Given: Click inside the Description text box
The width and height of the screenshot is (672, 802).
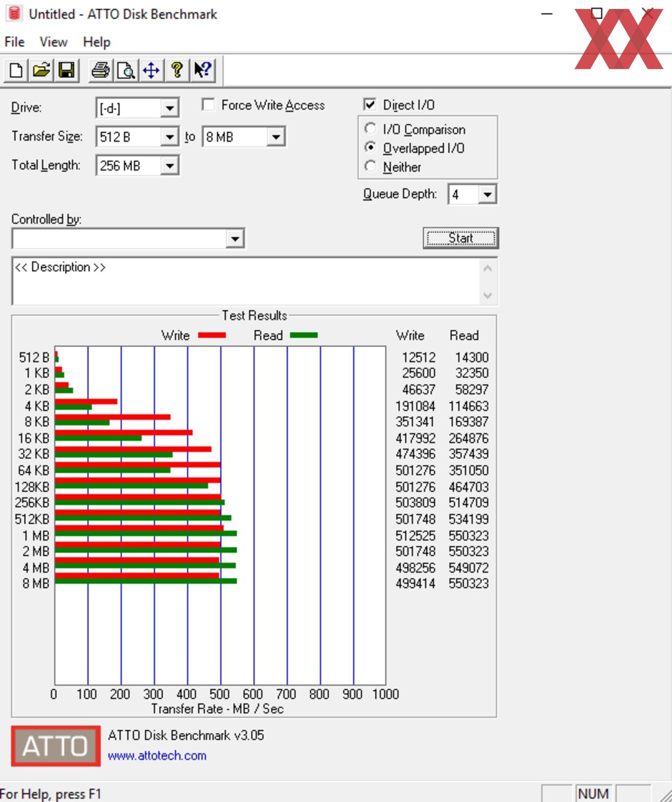Looking at the screenshot, I should 246,281.
